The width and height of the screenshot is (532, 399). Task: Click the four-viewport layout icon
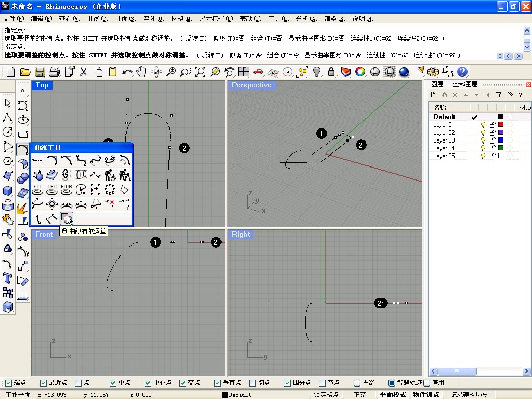tap(243, 72)
